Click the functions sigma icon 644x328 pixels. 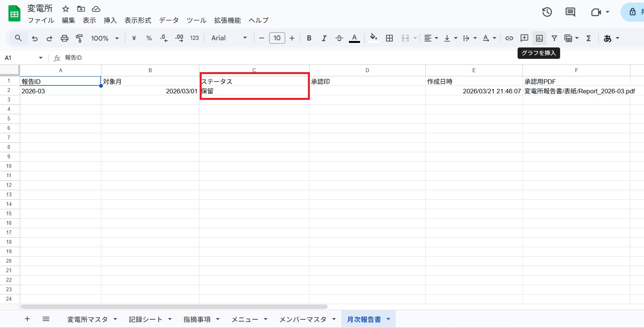pyautogui.click(x=589, y=38)
